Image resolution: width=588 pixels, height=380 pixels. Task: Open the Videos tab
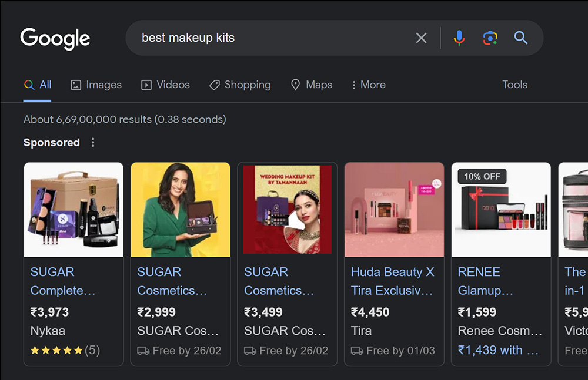click(165, 85)
